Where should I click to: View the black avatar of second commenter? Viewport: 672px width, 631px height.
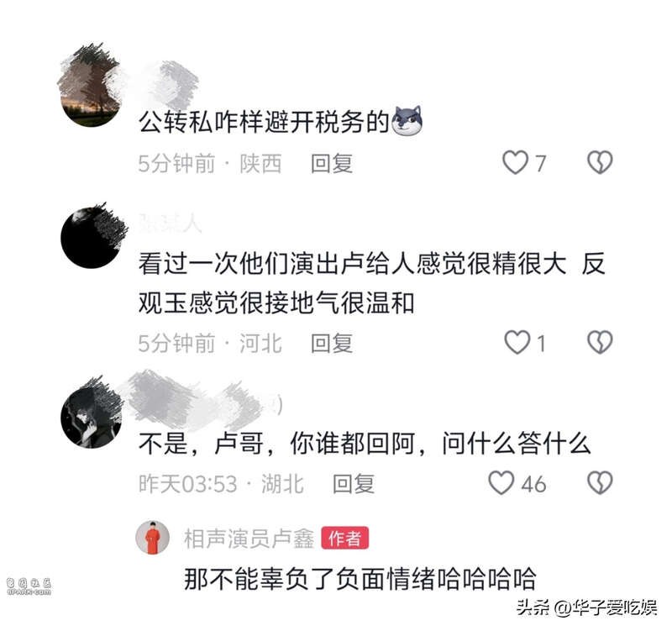92,237
